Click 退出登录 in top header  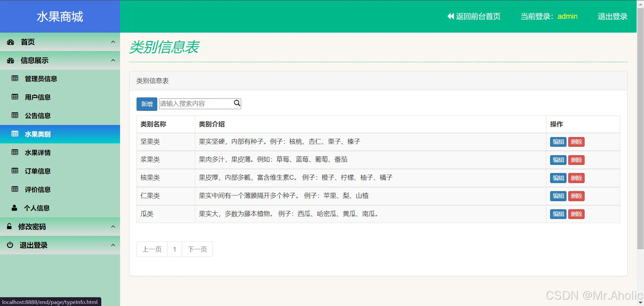pos(612,16)
